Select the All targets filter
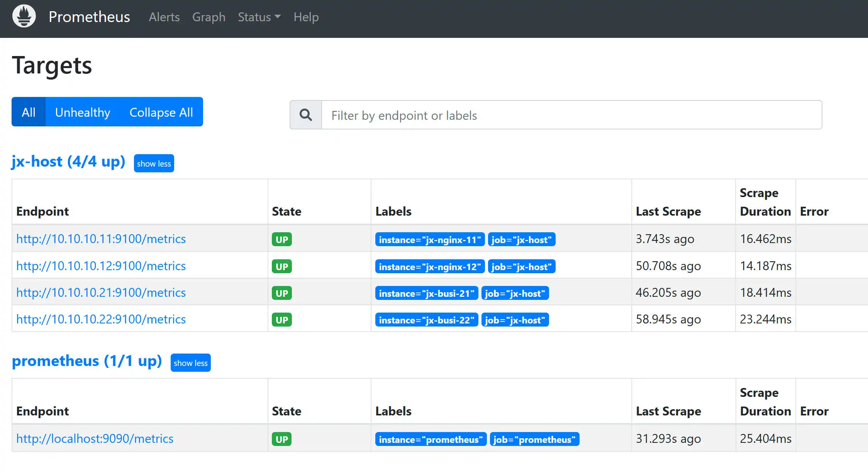Image resolution: width=868 pixels, height=473 pixels. (x=29, y=112)
